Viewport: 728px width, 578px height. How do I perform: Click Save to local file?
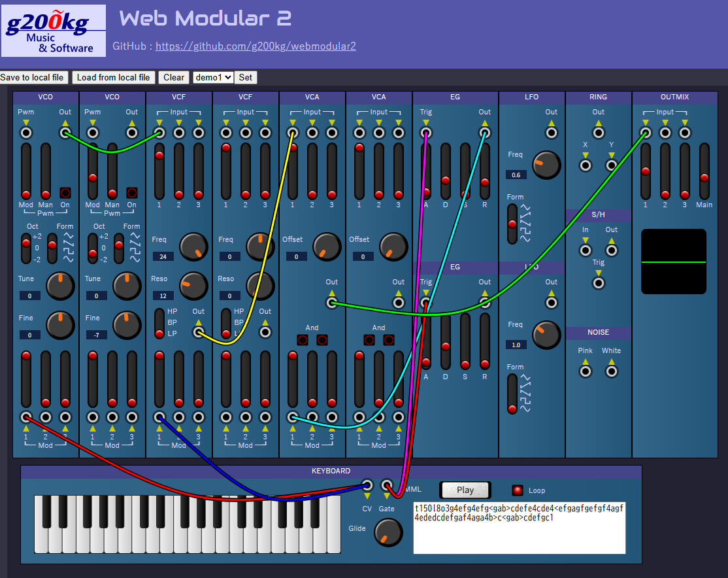pos(33,77)
